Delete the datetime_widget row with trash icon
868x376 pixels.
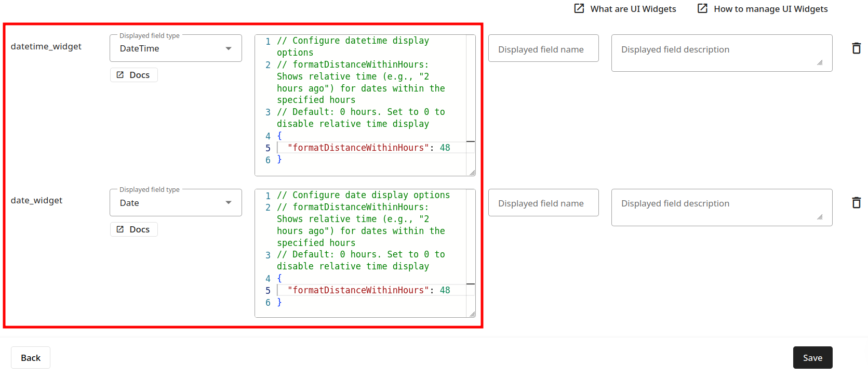click(x=856, y=48)
